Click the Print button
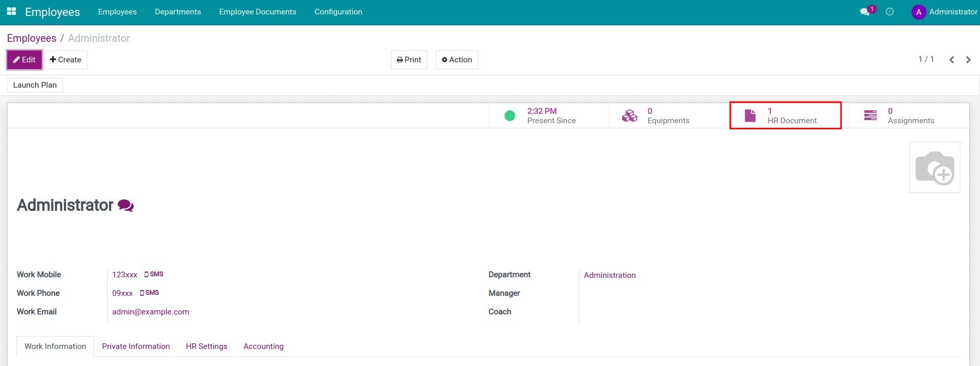The width and height of the screenshot is (980, 366). [x=409, y=60]
